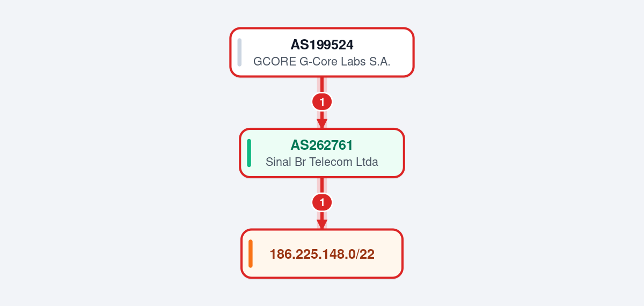
Task: Select the AS199524 node title
Action: 322,45
